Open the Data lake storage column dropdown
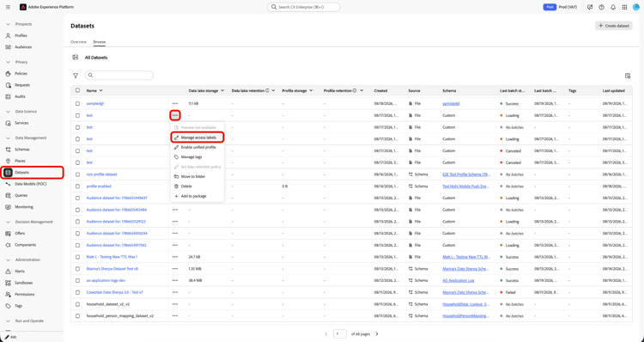Viewport: 644px width, 342px height. pyautogui.click(x=222, y=90)
